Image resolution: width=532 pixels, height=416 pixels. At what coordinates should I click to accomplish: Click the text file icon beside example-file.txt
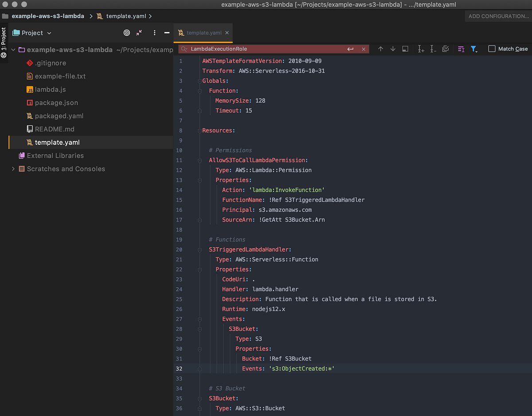(x=30, y=76)
